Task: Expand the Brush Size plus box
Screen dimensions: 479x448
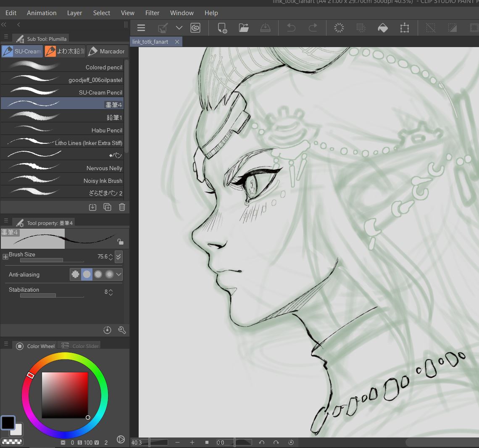Action: (5, 257)
